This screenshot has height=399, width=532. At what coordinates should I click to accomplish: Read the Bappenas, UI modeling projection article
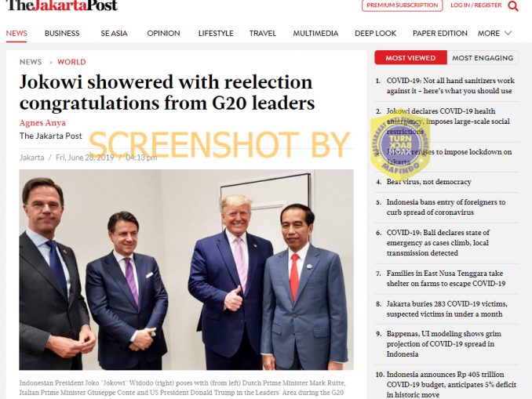444,344
